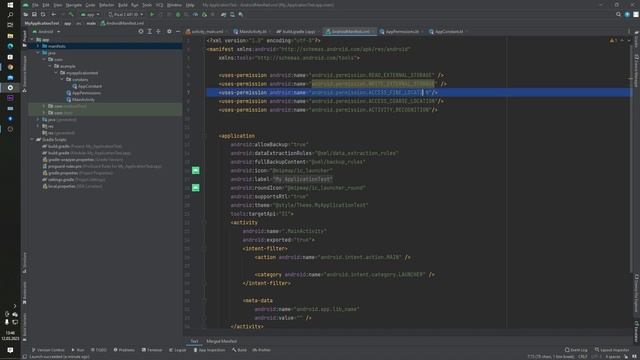Open the Event Log
This screenshot has height=360, width=640.
576,350
